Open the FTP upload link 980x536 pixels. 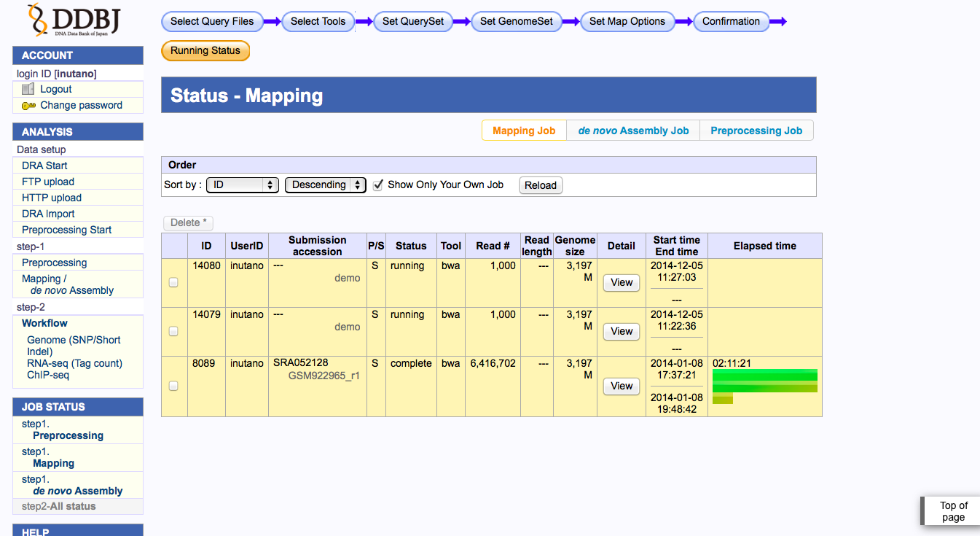48,182
